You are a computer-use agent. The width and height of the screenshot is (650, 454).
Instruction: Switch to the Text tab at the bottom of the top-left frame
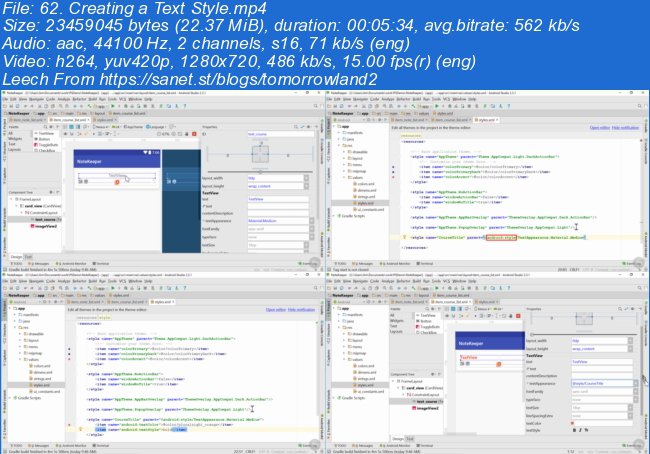coord(29,257)
